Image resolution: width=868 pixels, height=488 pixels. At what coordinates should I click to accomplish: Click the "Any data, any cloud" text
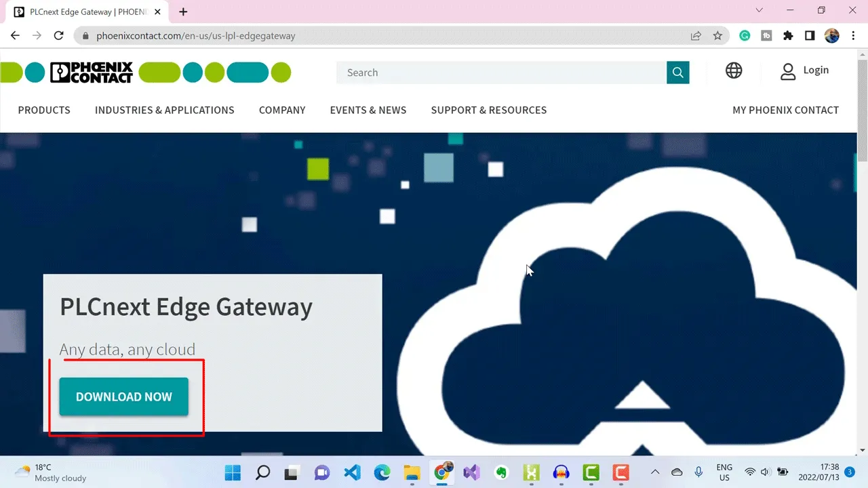[127, 349]
